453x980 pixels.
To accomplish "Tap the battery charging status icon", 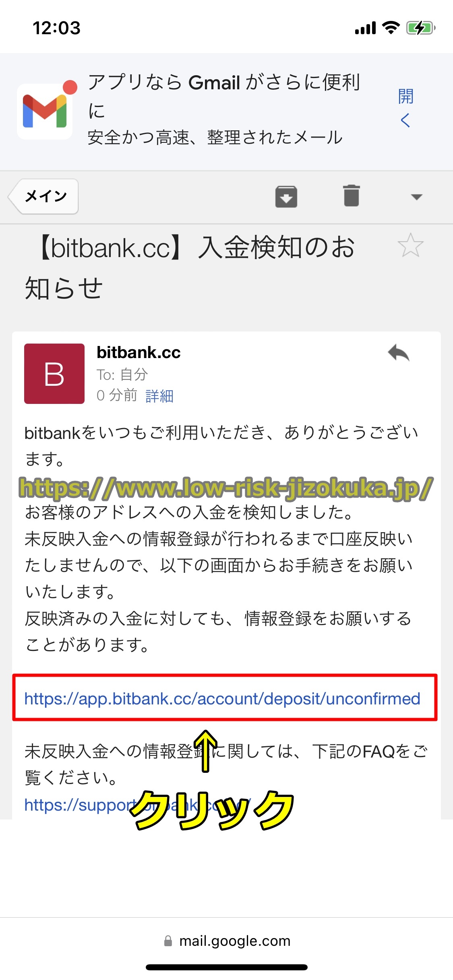I will coord(421,28).
